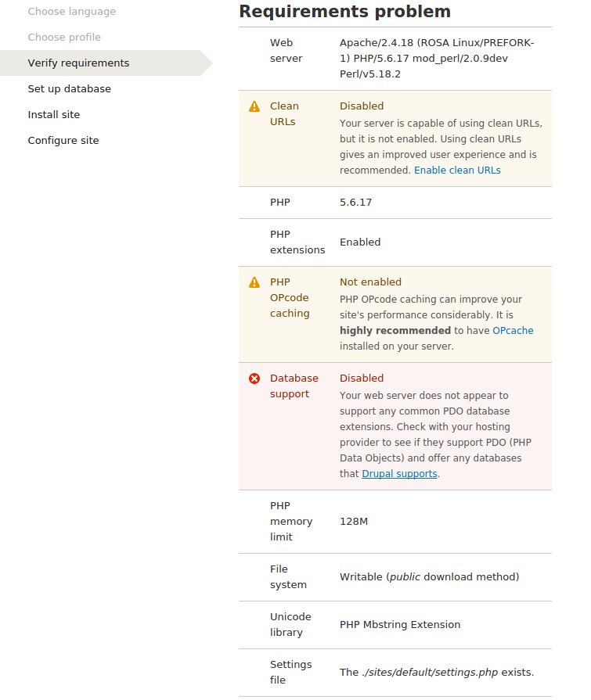This screenshot has height=700, width=591.
Task: Click the 128M memory limit value
Action: click(354, 522)
